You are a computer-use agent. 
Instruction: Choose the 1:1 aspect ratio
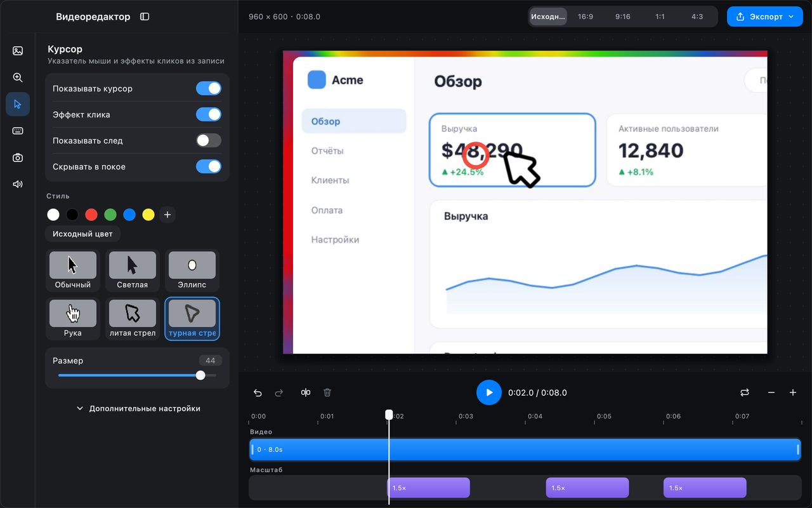click(660, 17)
